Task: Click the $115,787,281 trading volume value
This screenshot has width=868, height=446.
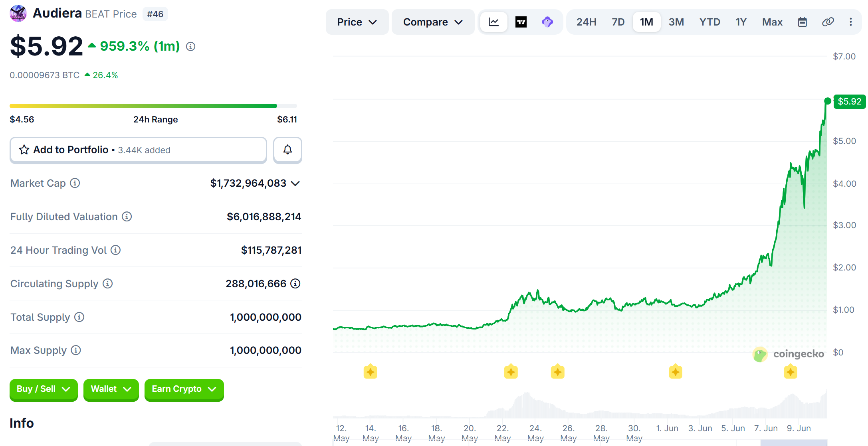Action: [271, 250]
